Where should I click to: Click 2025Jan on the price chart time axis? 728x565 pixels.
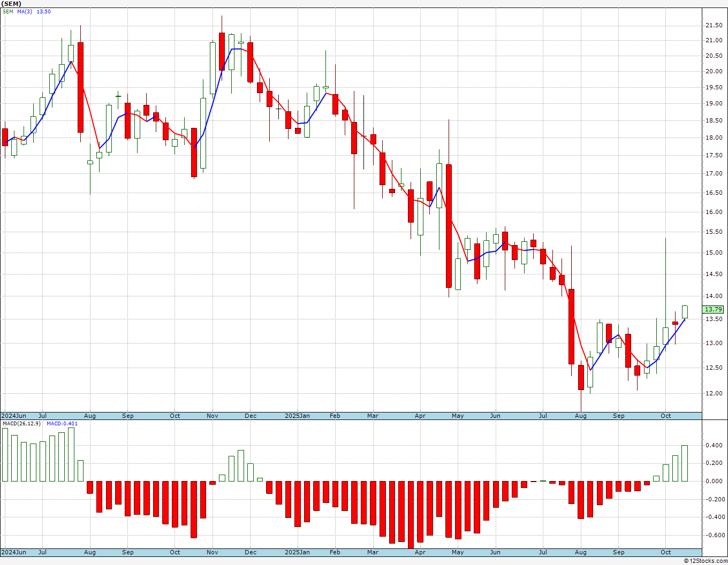(x=297, y=416)
